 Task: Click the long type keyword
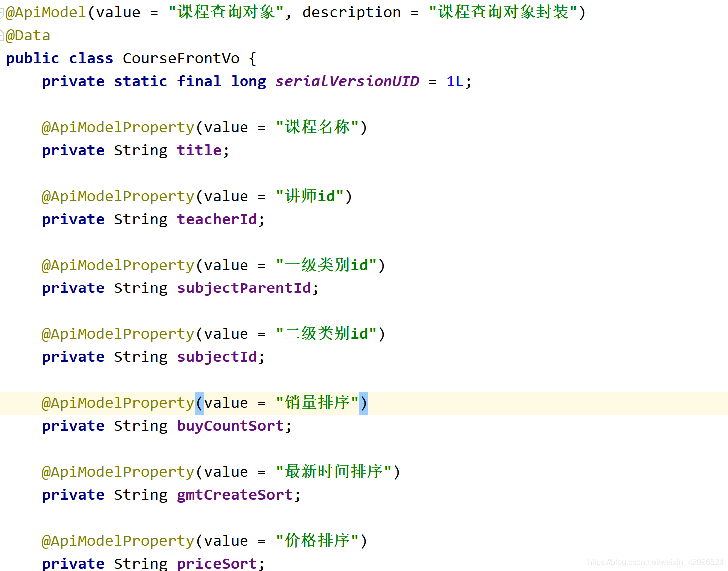click(248, 81)
